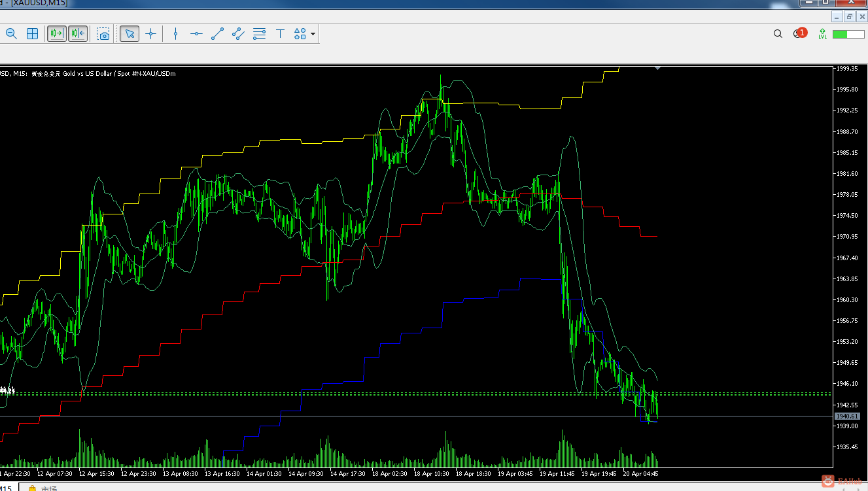Click the 1953.20 price scale value
Viewport: 868px width, 491px height.
(x=847, y=341)
